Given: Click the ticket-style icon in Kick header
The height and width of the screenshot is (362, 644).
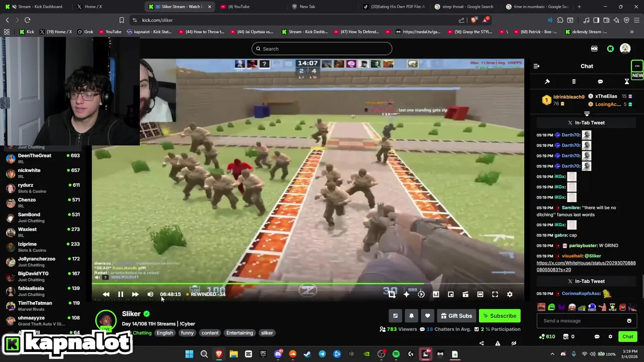Looking at the screenshot, I should click(x=594, y=49).
